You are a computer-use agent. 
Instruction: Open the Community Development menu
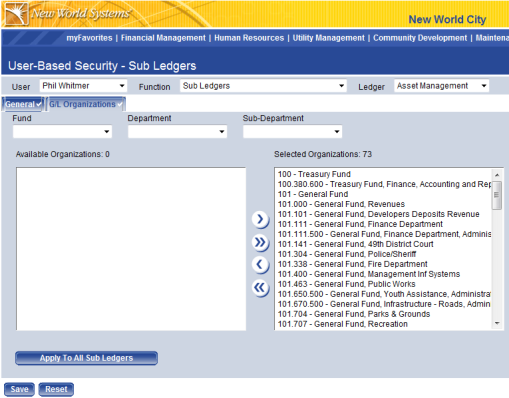(x=420, y=38)
